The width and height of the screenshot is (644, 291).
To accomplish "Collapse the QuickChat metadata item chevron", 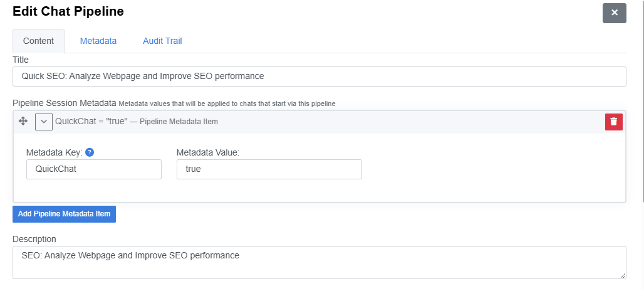I will pyautogui.click(x=44, y=122).
